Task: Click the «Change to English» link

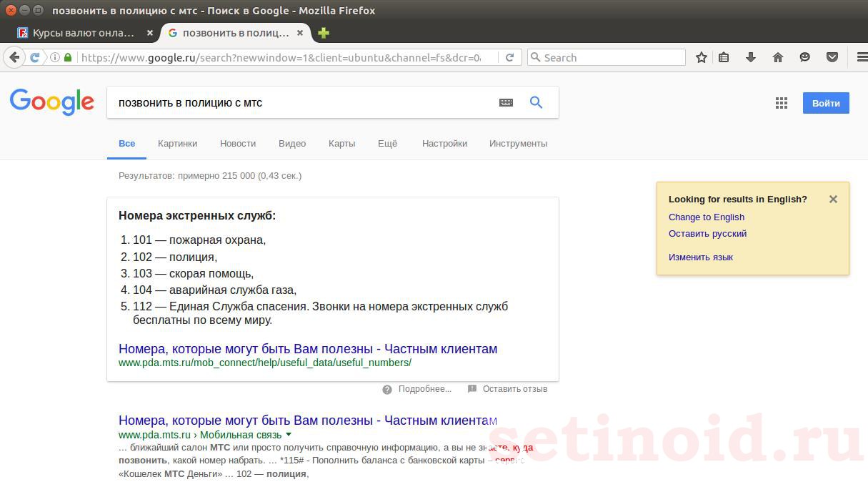Action: [707, 217]
